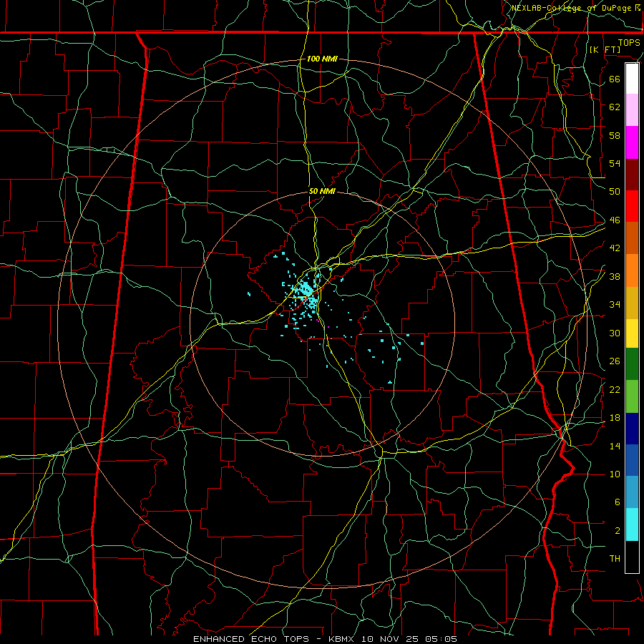Click the "58" legend value

615,135
